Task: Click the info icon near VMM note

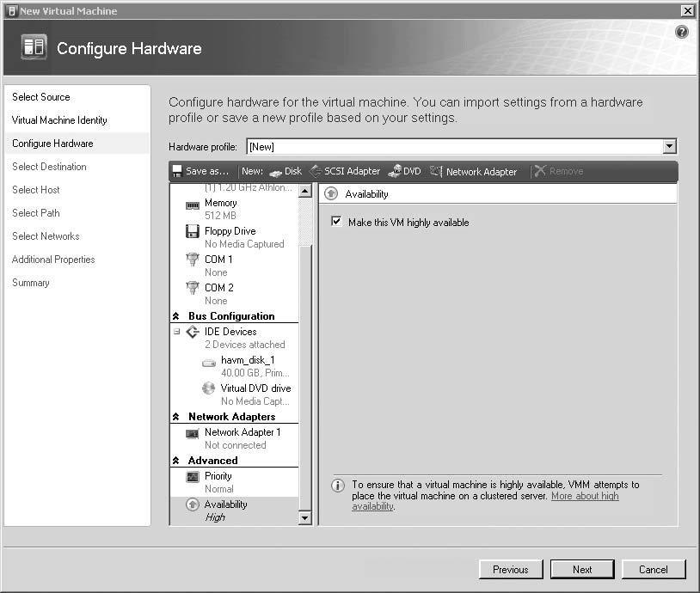Action: point(338,485)
